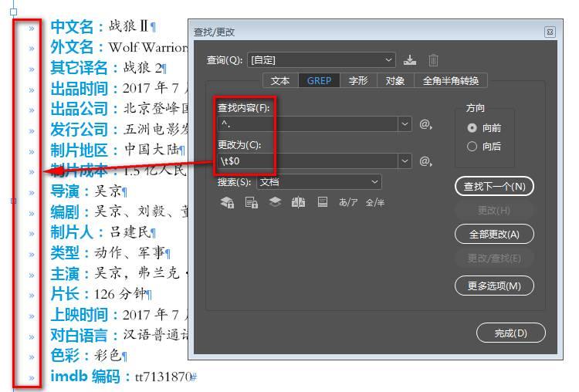Screen dimensions: 579x392
Task: Toggle the include hidden layers icon
Action: click(x=275, y=202)
